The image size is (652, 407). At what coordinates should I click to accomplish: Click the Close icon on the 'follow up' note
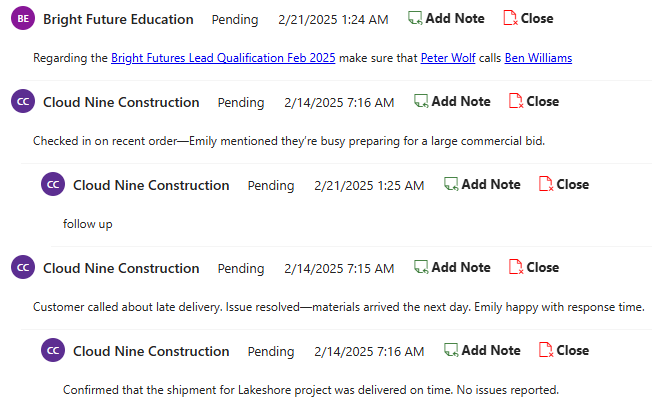click(546, 184)
